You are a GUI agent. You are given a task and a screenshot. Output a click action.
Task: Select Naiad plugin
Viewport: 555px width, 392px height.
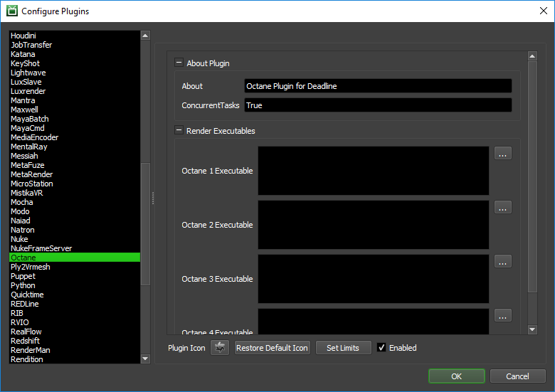tap(75, 221)
